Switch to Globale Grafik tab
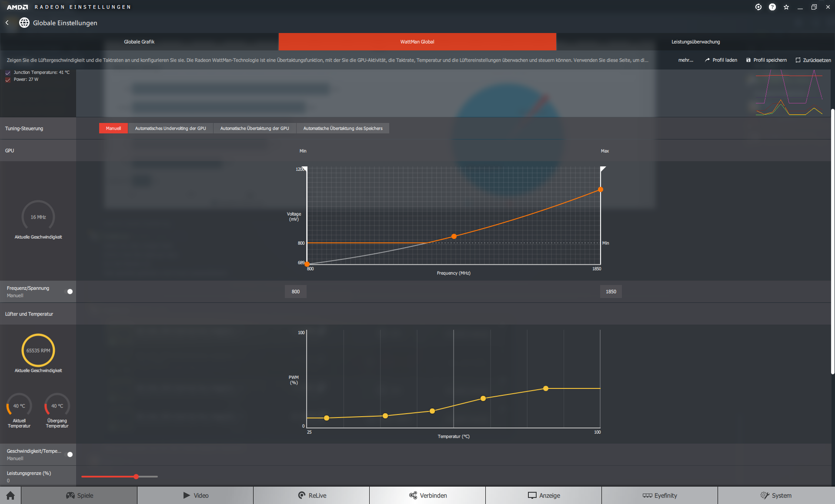Screen dimensions: 835x504 (x=139, y=42)
